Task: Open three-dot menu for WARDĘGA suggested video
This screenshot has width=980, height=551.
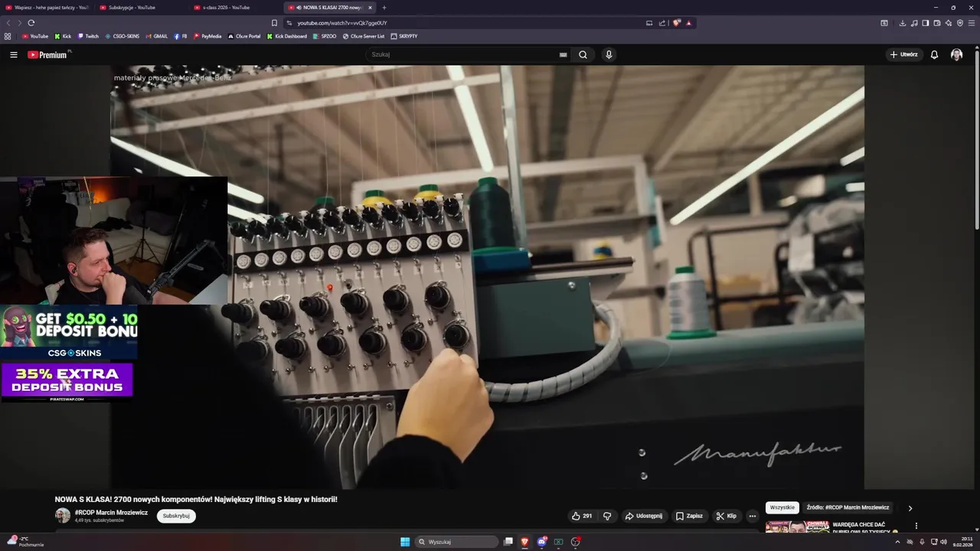Action: coord(916,526)
